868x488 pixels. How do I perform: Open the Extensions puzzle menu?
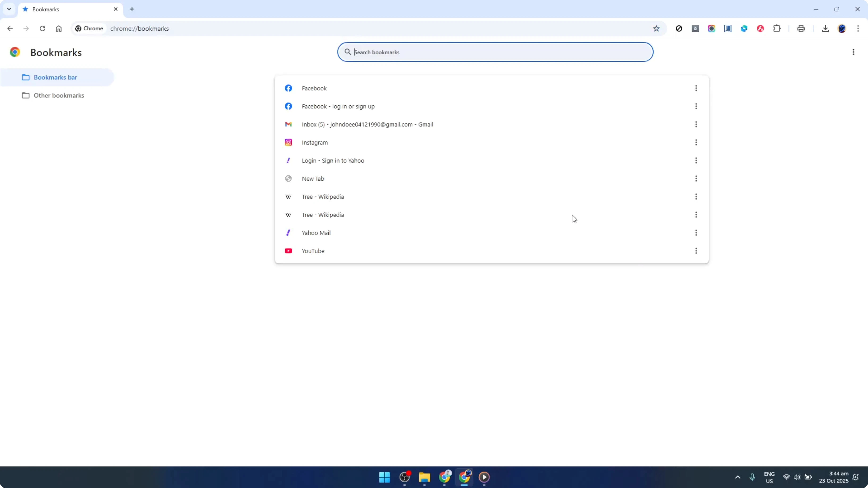point(777,29)
